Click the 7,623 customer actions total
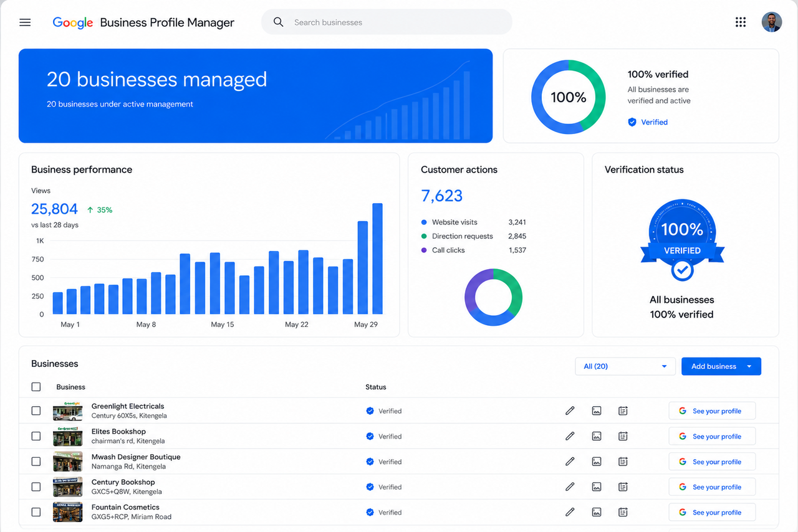Image resolution: width=798 pixels, height=532 pixels. coord(442,196)
